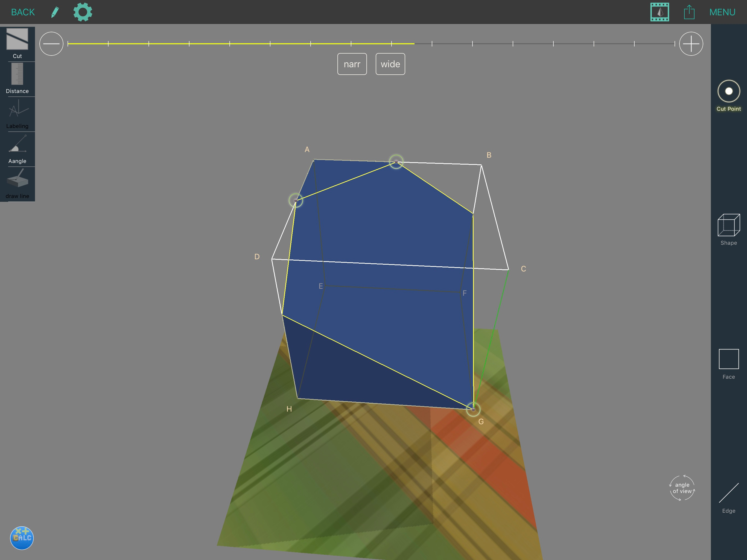
Task: Click vertex label F
Action: (465, 293)
